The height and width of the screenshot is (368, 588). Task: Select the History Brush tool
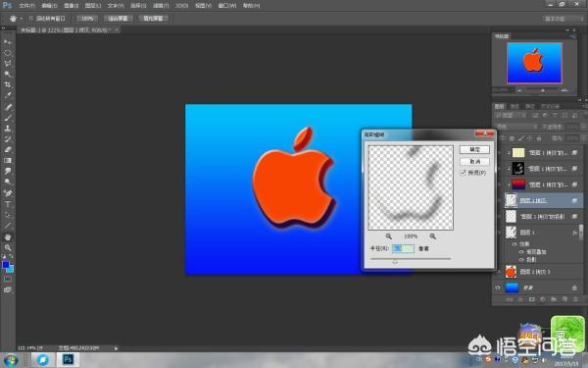[x=8, y=139]
